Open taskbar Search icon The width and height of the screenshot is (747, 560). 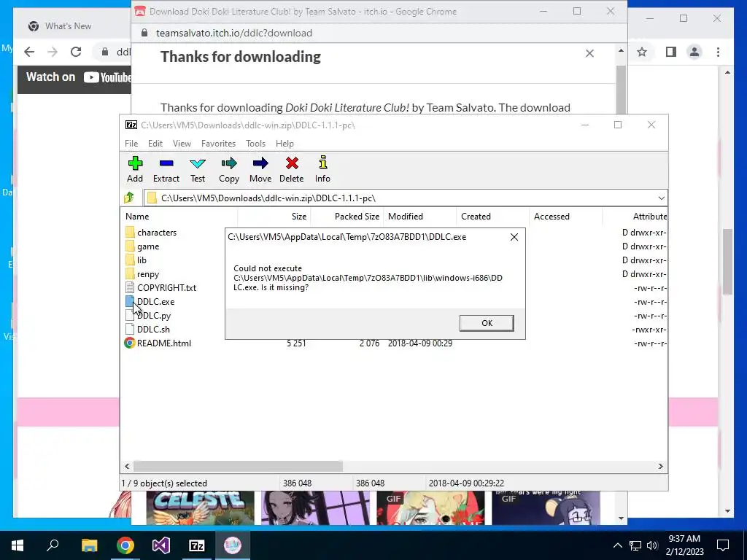point(53,545)
